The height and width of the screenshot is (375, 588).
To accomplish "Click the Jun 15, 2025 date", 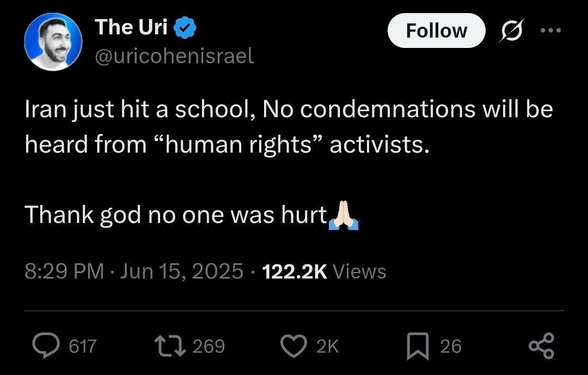I will (180, 271).
